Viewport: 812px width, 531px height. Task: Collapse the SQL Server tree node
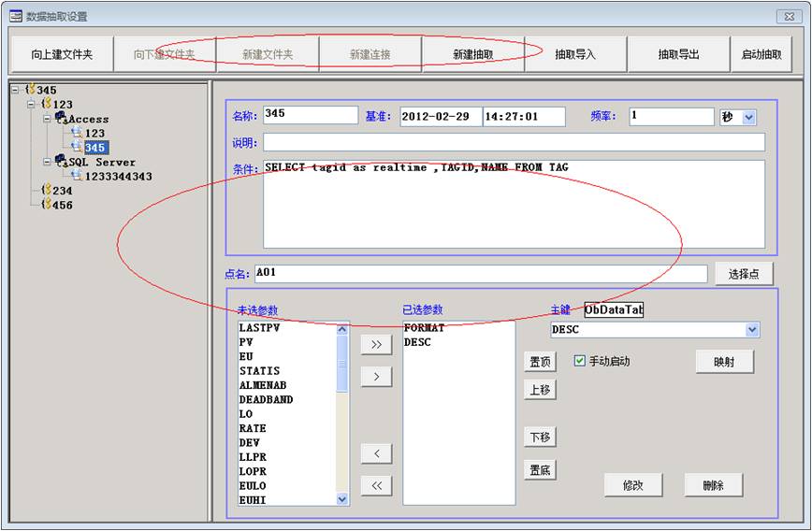tap(46, 161)
